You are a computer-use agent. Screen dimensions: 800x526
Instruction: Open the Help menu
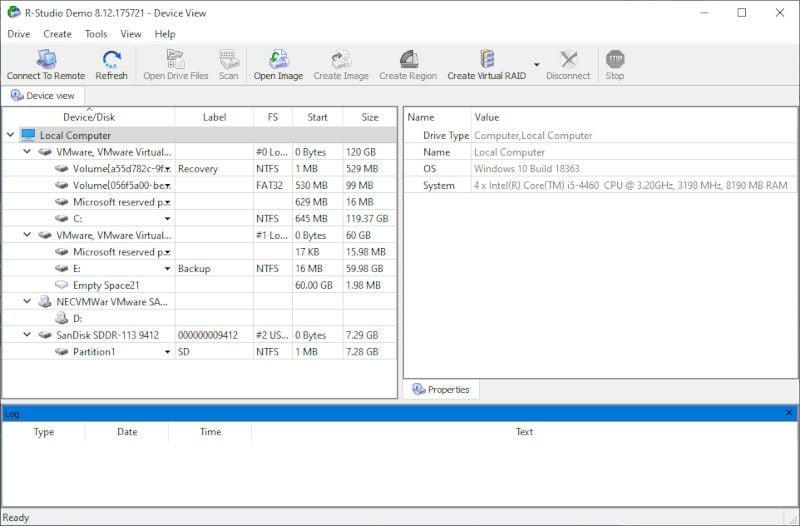pos(165,34)
